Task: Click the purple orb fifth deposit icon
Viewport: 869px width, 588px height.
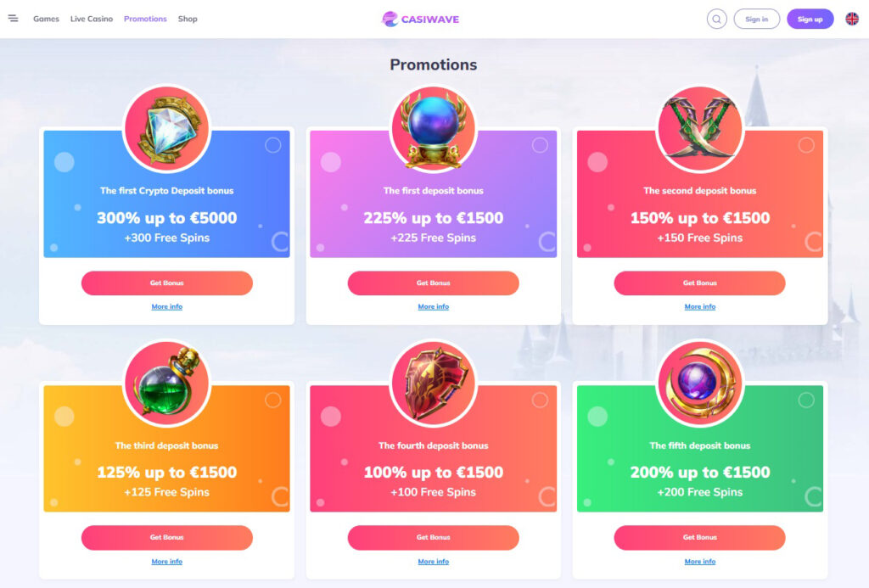Action: pyautogui.click(x=700, y=384)
